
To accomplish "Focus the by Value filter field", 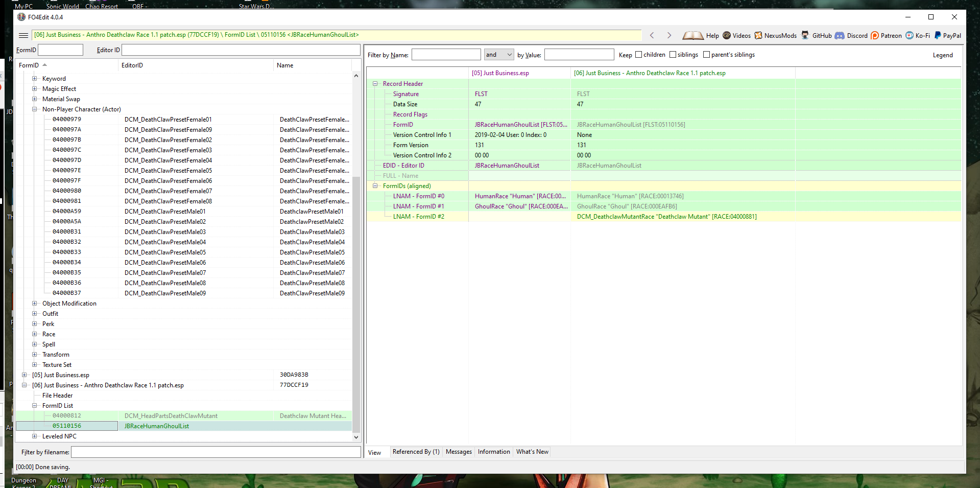I will click(x=579, y=55).
